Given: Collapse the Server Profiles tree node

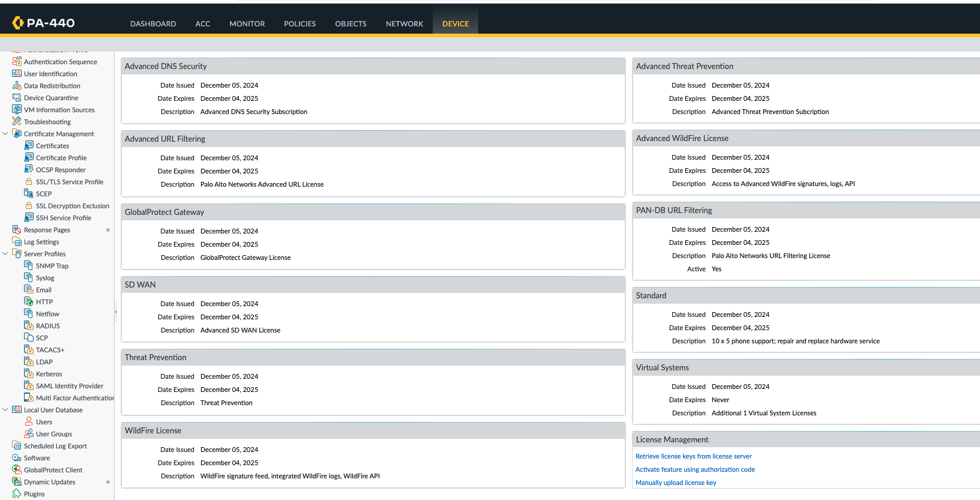Looking at the screenshot, I should pyautogui.click(x=5, y=254).
